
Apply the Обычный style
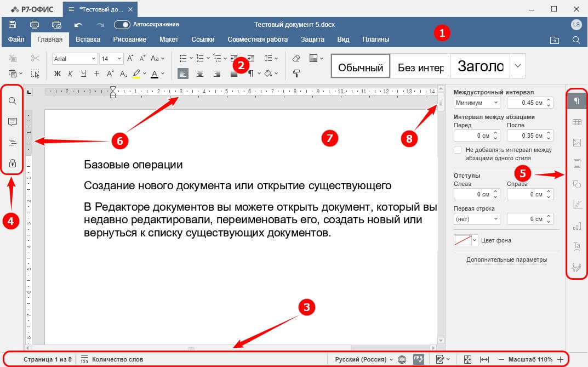tap(361, 66)
